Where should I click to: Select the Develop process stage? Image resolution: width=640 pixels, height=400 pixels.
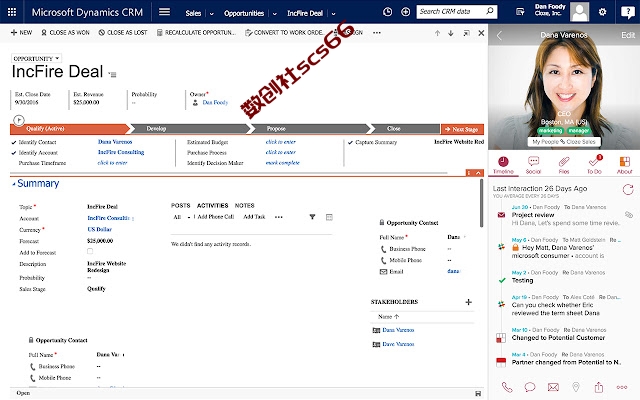pos(189,129)
